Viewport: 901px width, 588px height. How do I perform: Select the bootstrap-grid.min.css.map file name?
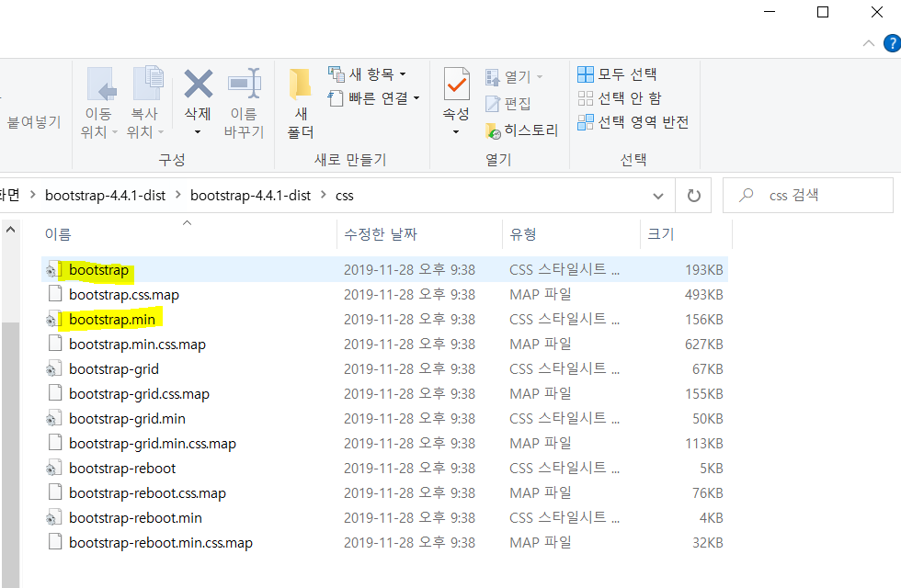153,444
